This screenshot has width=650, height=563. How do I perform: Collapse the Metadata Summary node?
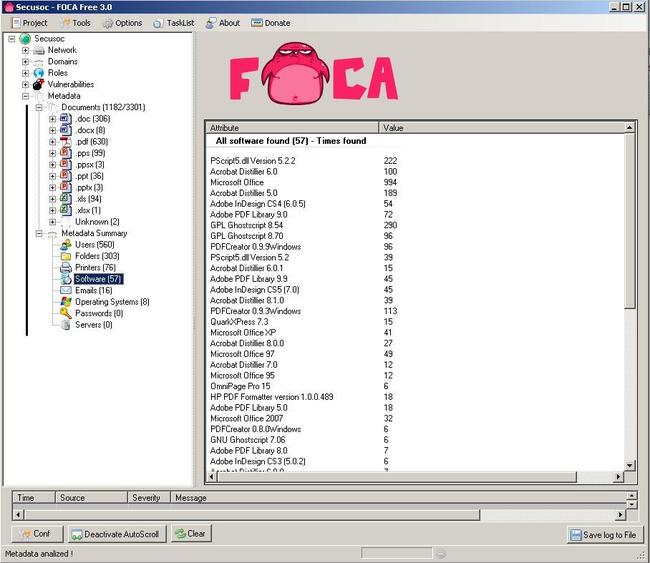pos(39,233)
